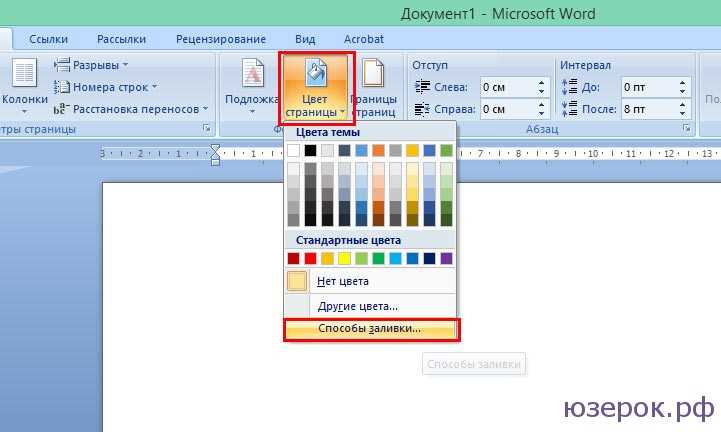Click the Границы страниц page borders icon
721x432 pixels.
(373, 72)
